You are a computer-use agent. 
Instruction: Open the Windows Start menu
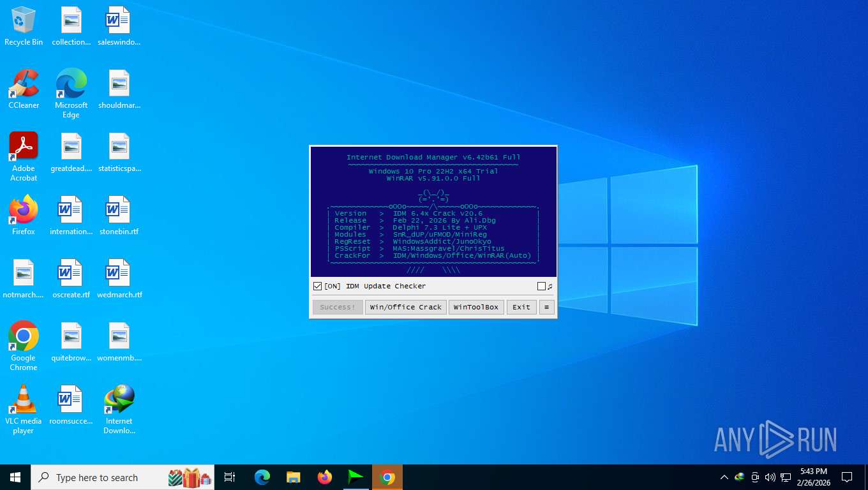coord(15,477)
